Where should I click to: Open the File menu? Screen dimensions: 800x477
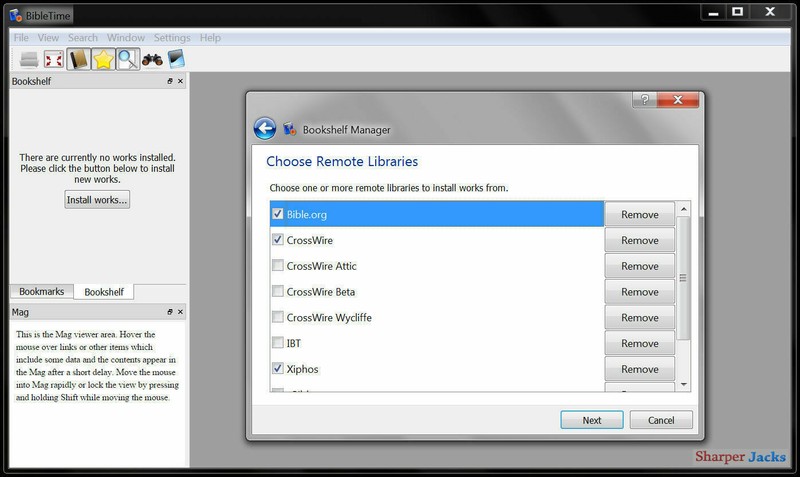click(21, 38)
